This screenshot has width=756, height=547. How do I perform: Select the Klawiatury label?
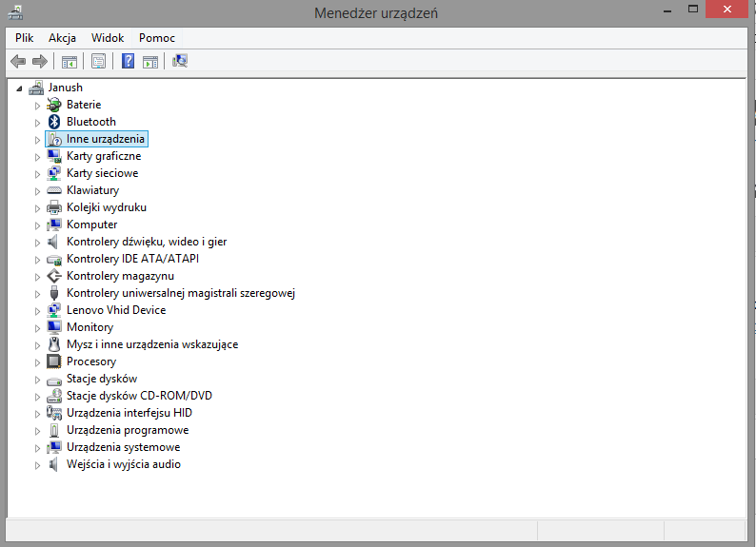(92, 190)
